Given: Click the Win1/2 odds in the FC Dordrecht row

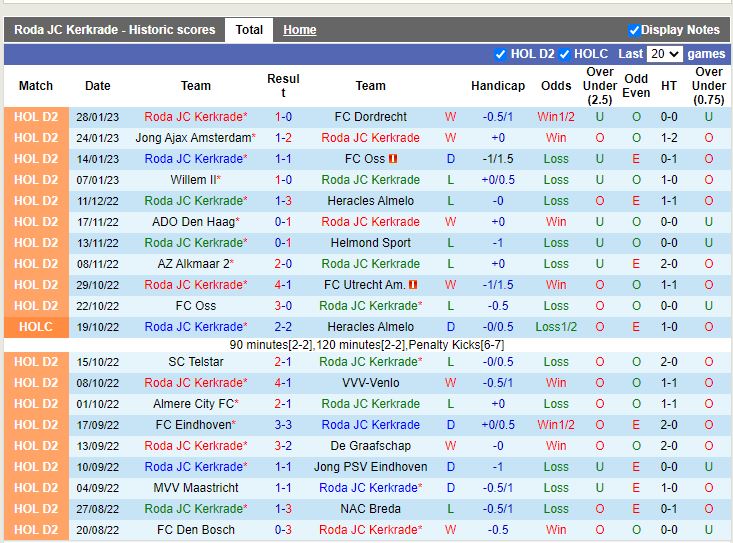Looking at the screenshot, I should click(556, 117).
